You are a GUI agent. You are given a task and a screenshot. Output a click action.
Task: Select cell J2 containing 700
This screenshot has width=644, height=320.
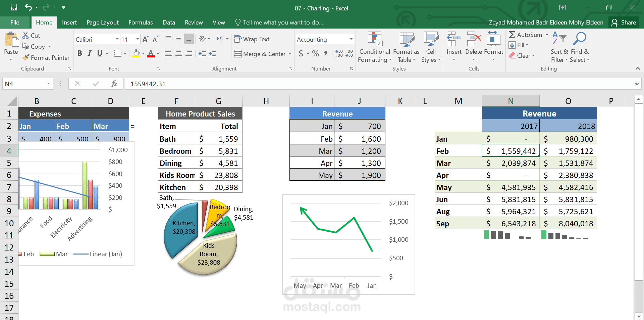pyautogui.click(x=360, y=126)
